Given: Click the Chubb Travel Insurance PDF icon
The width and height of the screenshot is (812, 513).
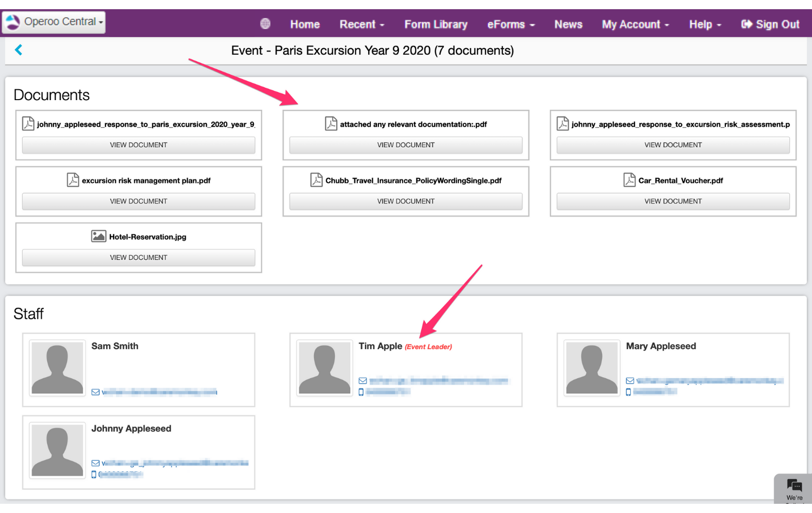Looking at the screenshot, I should pos(316,180).
